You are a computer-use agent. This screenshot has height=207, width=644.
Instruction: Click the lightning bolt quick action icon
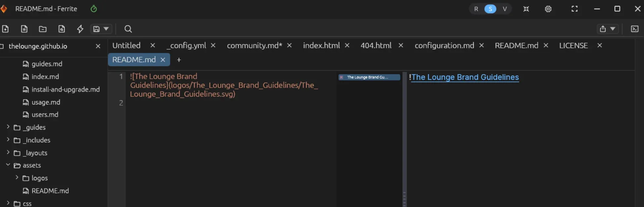coord(80,29)
